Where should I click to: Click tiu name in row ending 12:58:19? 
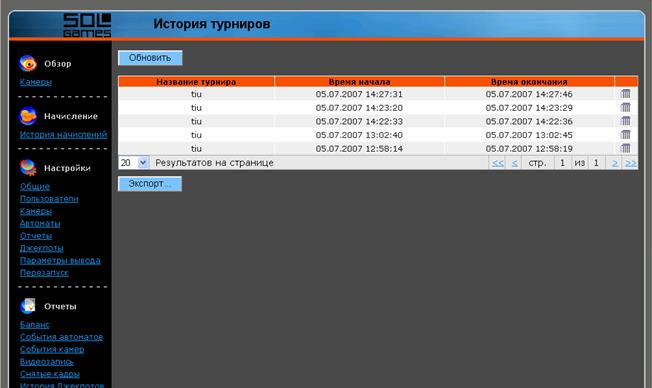pyautogui.click(x=196, y=148)
